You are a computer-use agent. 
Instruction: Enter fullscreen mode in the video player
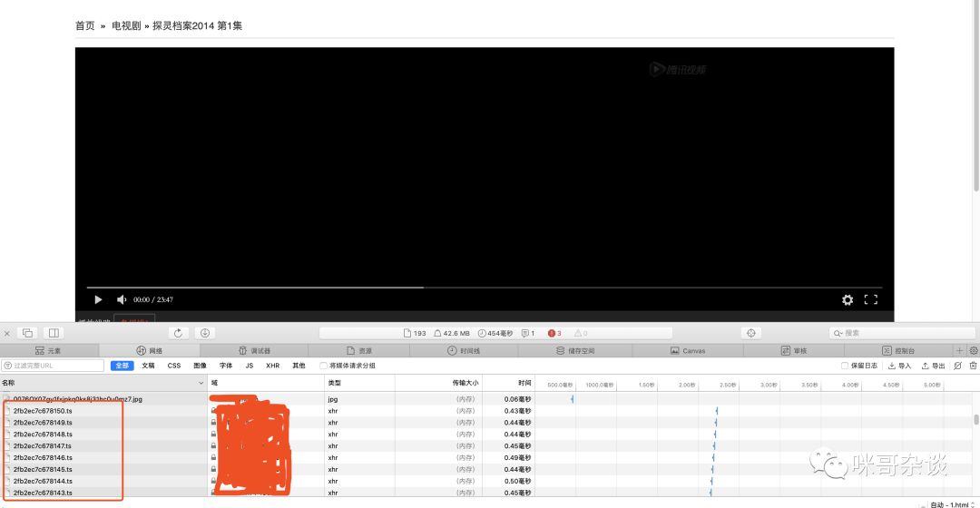pos(871,299)
